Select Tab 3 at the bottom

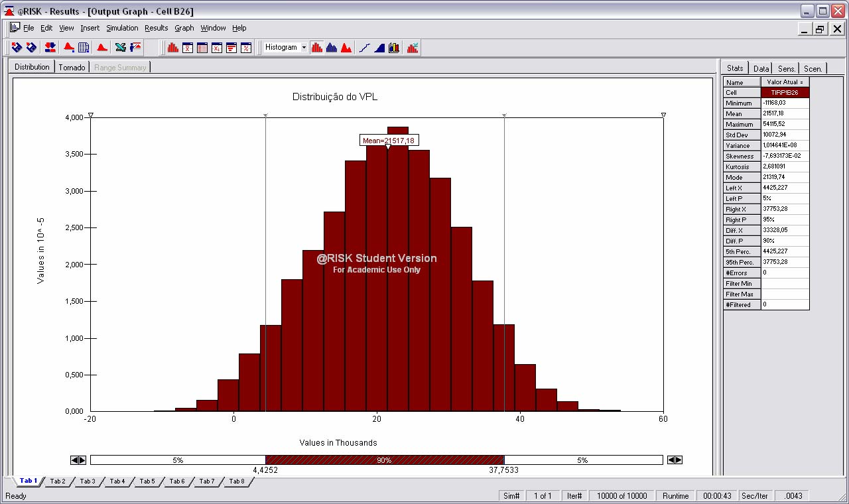coord(88,481)
